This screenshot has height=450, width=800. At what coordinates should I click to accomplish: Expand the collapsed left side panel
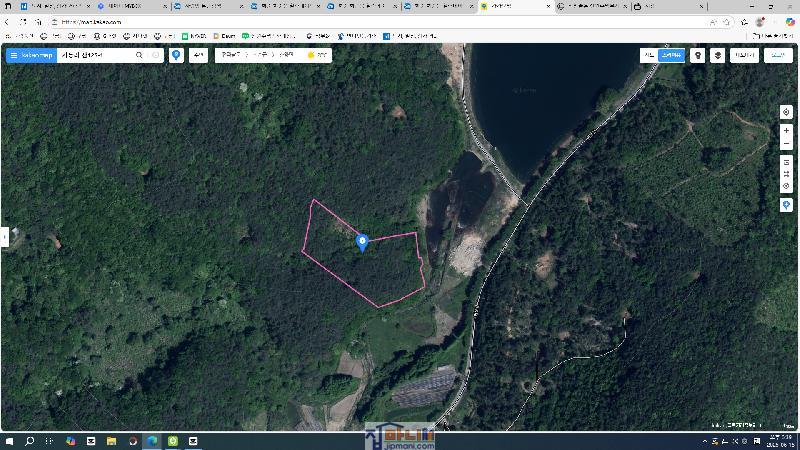4,237
